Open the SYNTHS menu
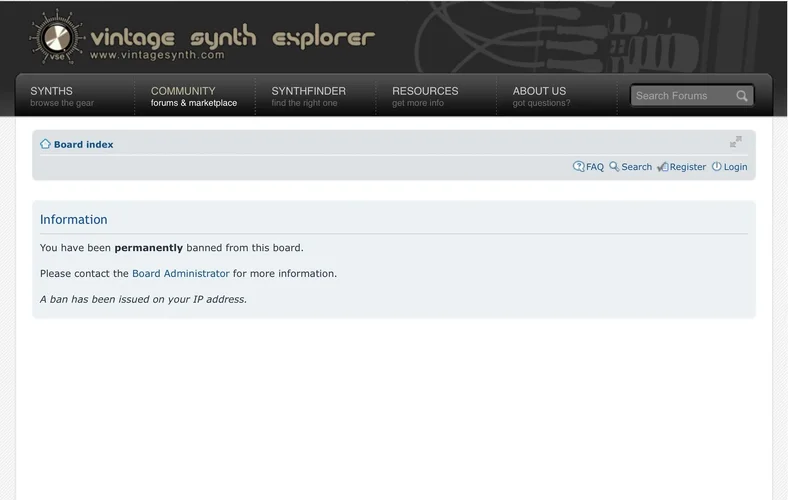 [62, 96]
